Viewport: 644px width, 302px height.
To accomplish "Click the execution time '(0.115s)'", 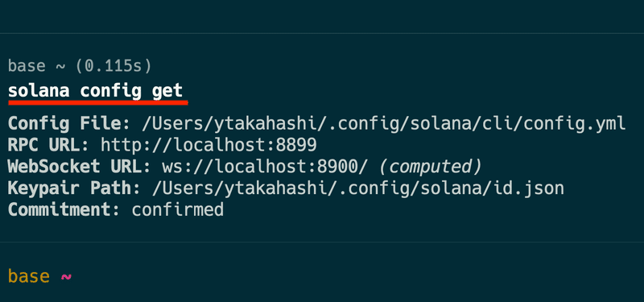I will pos(114,66).
